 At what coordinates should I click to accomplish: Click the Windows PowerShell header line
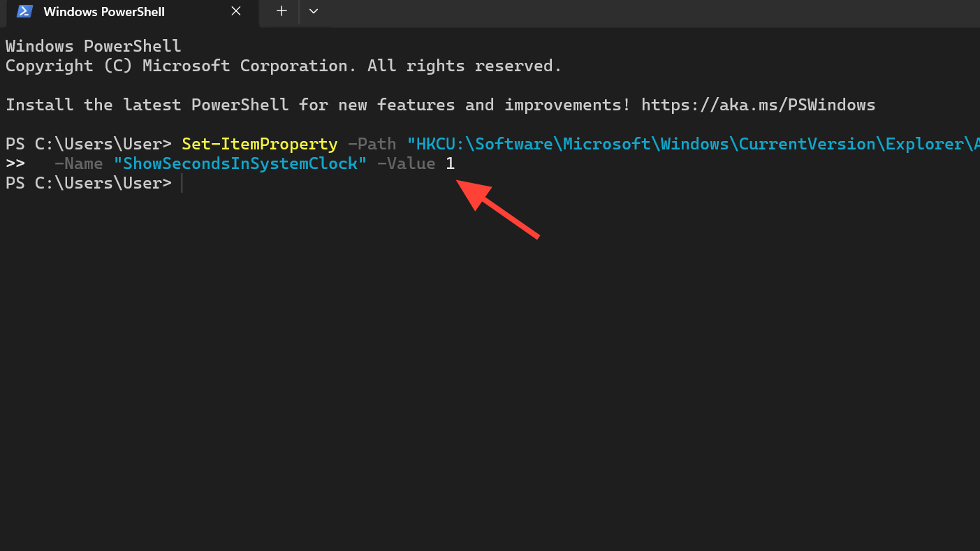(x=94, y=46)
